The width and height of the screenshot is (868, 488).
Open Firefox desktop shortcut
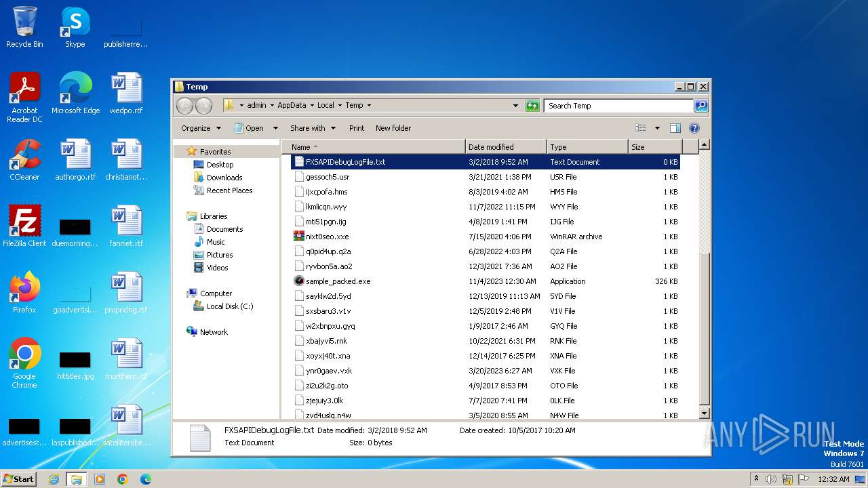click(24, 293)
